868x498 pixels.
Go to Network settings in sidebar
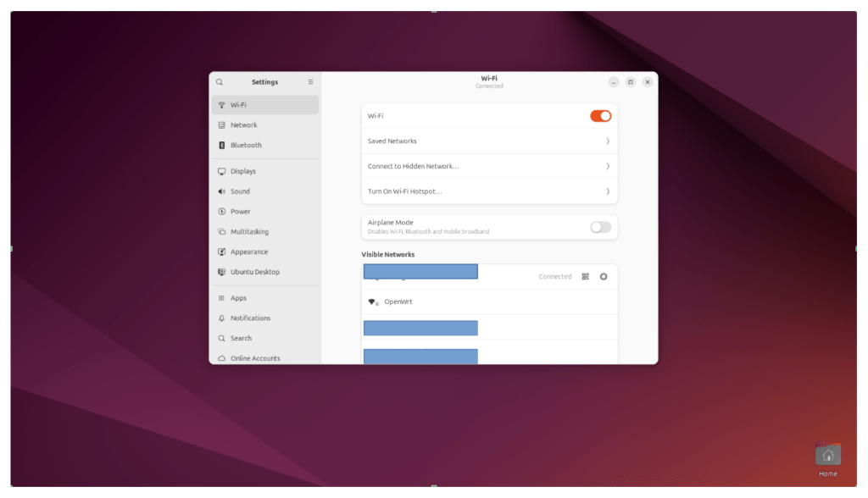pyautogui.click(x=244, y=125)
